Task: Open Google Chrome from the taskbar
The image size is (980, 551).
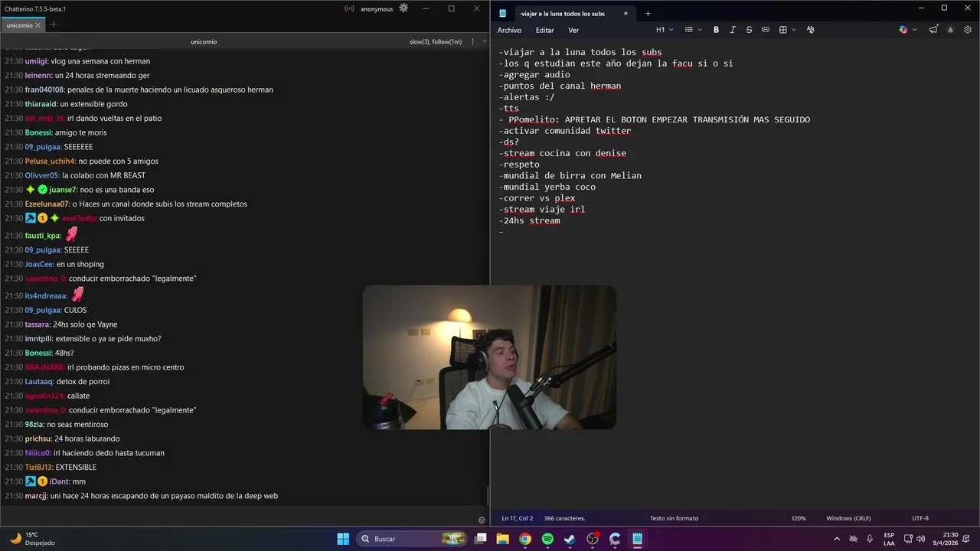Action: [525, 539]
